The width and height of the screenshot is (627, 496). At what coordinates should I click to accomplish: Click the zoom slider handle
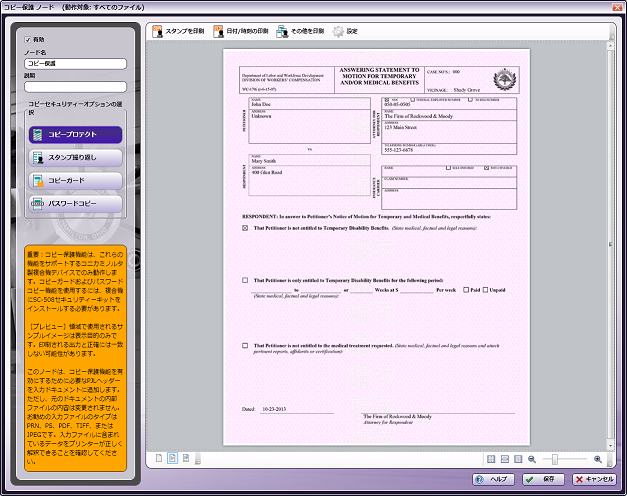point(555,460)
